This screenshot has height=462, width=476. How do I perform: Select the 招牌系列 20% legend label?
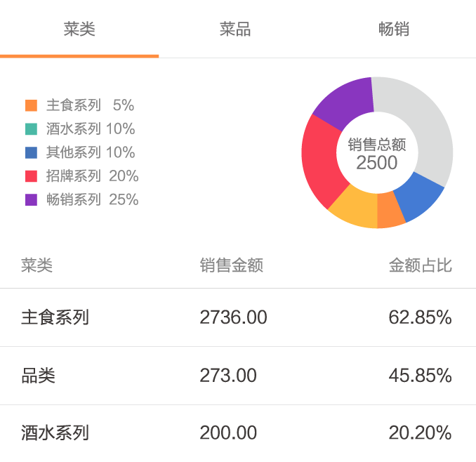[92, 176]
